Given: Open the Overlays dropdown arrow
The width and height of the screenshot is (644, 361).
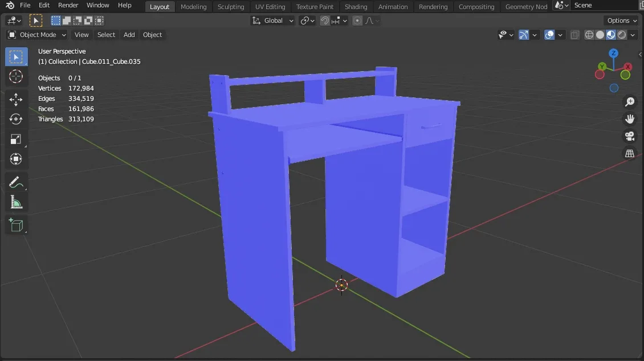Looking at the screenshot, I should pyautogui.click(x=561, y=34).
